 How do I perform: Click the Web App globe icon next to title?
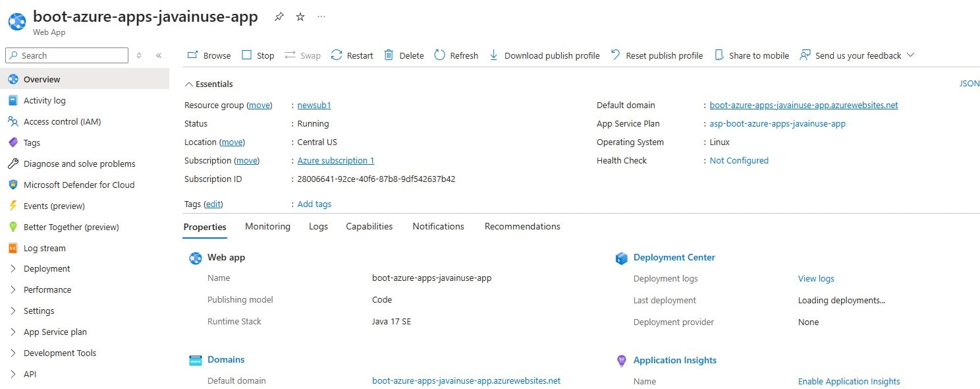[x=17, y=22]
